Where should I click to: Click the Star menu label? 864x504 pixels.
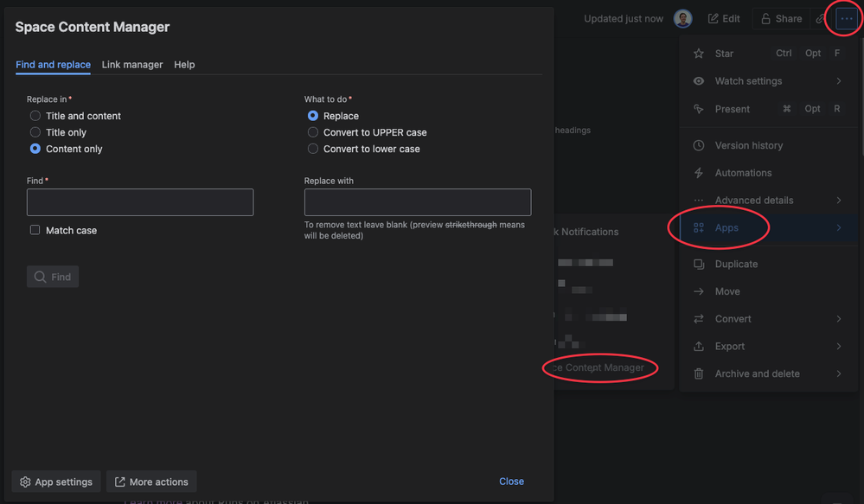(724, 54)
